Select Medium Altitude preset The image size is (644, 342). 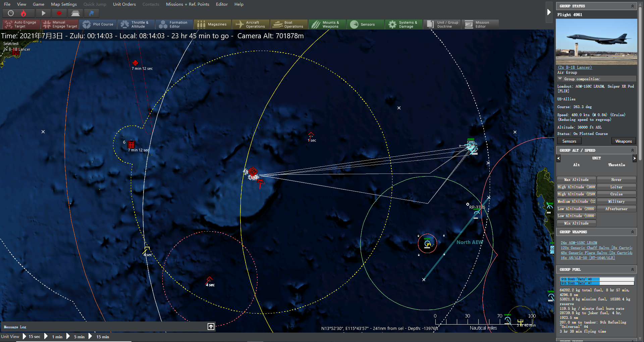click(576, 201)
